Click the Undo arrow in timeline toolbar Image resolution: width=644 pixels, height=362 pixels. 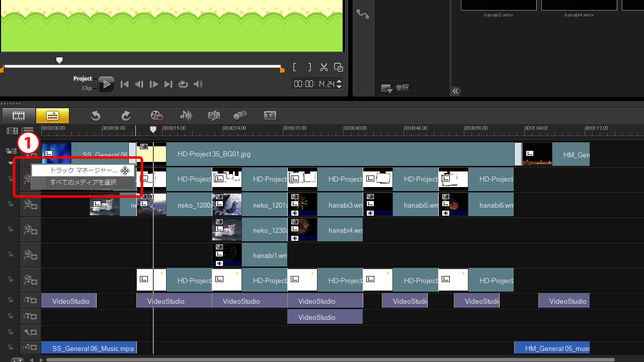point(96,116)
